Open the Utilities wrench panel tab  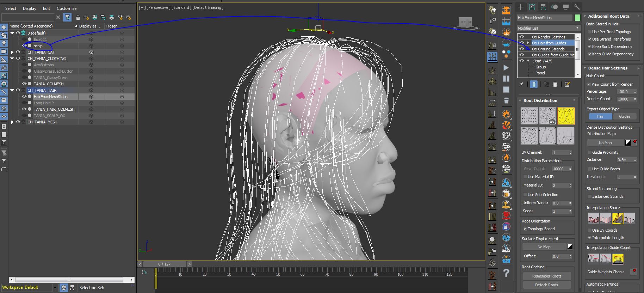pos(577,7)
